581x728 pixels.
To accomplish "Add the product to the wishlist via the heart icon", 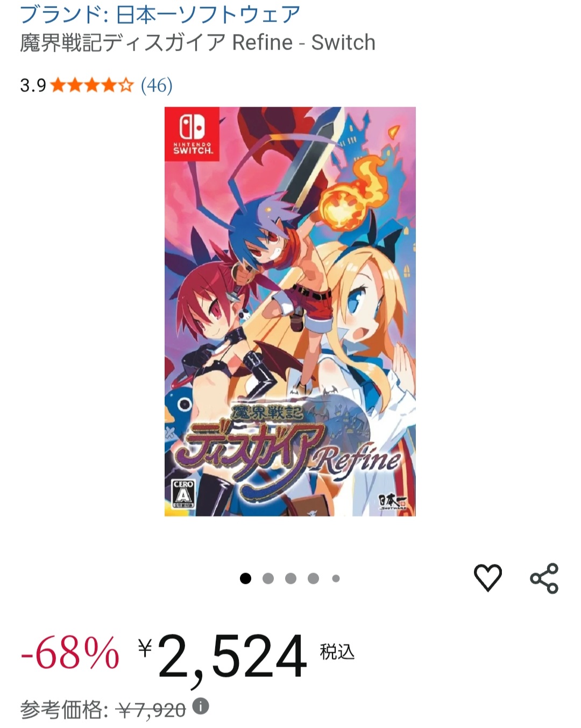I will click(488, 578).
